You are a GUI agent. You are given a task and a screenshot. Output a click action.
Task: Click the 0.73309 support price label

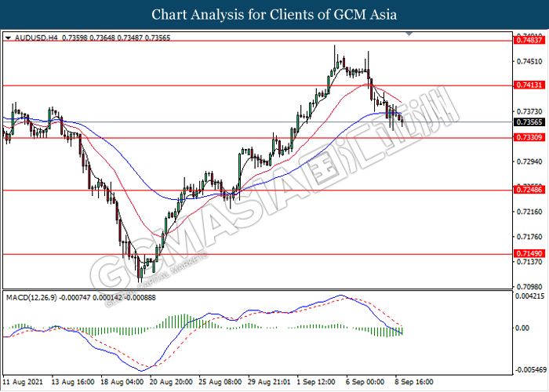point(529,137)
